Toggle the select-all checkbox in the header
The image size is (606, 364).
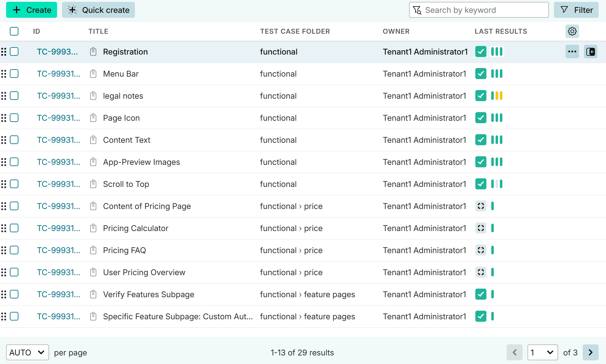coord(14,31)
